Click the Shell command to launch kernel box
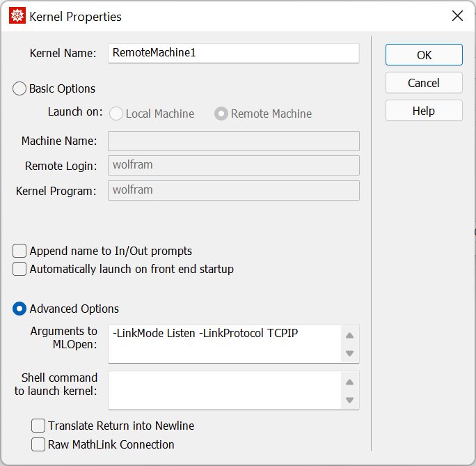The width and height of the screenshot is (476, 466). (224, 390)
